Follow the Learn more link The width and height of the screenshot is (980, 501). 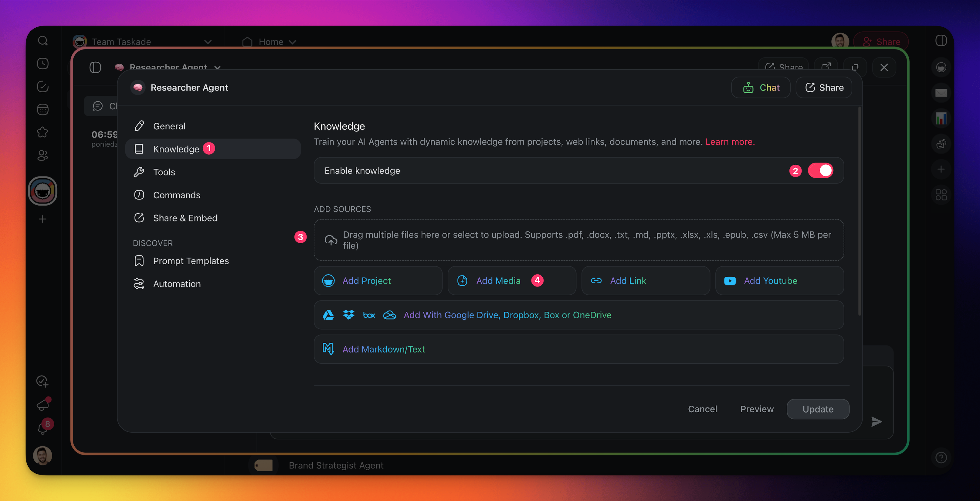(x=730, y=142)
